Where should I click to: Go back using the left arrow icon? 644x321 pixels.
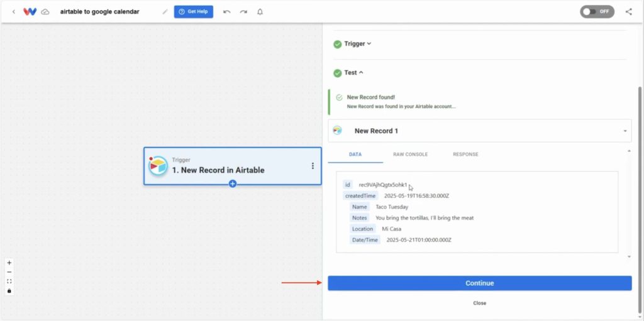(14, 12)
